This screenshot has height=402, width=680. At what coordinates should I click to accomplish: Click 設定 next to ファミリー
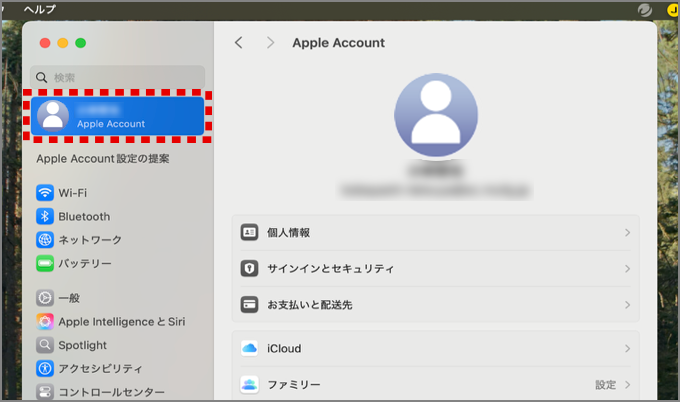(x=605, y=384)
